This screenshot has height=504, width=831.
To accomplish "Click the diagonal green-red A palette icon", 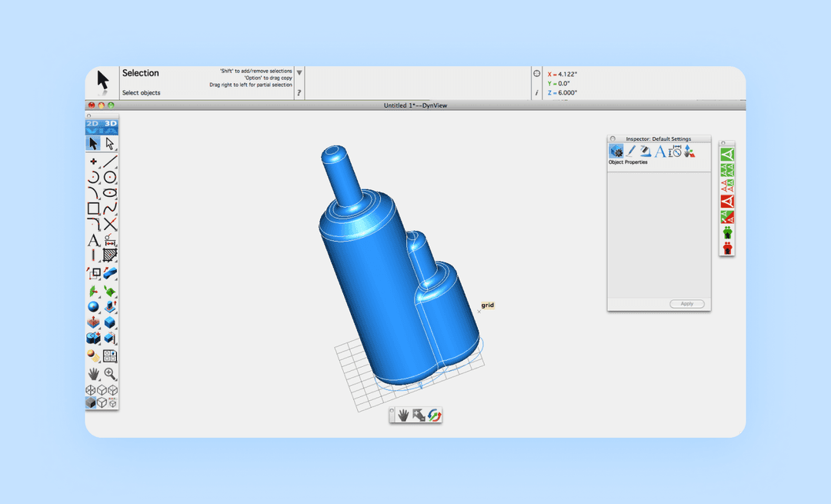I will (727, 217).
